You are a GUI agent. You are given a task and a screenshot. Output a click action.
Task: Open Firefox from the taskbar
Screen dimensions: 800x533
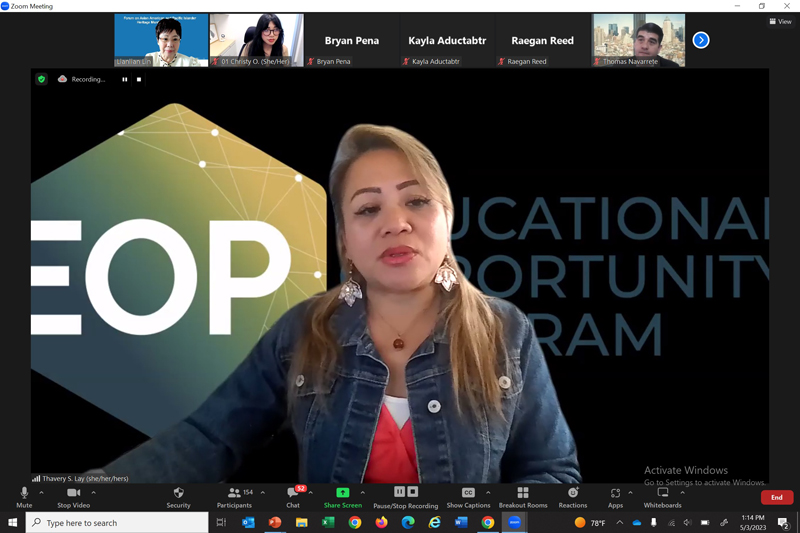coord(381,522)
